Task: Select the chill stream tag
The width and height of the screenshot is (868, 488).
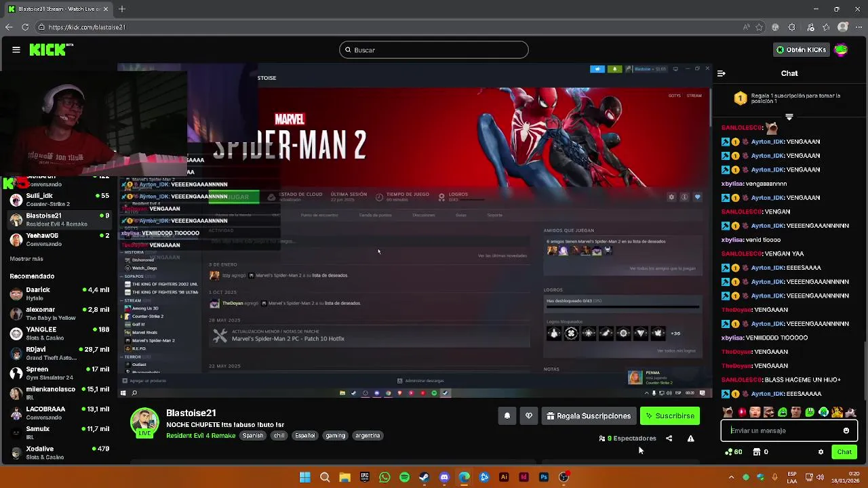Action: [279, 435]
